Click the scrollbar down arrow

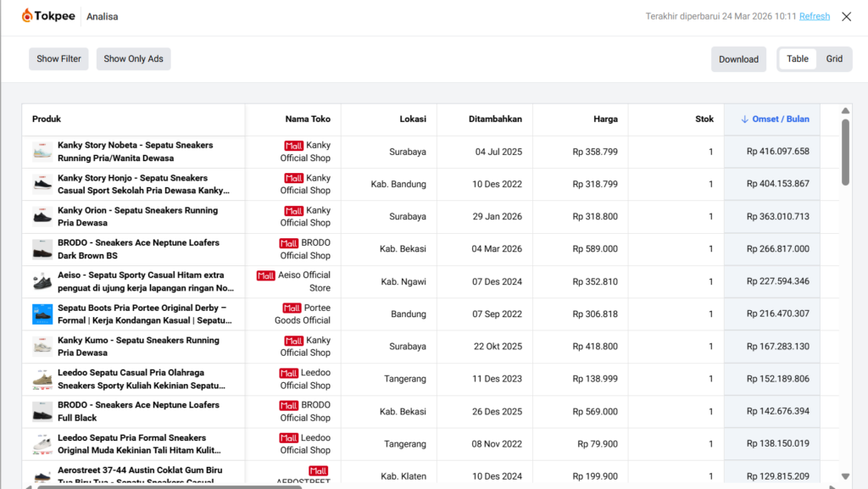click(x=844, y=476)
